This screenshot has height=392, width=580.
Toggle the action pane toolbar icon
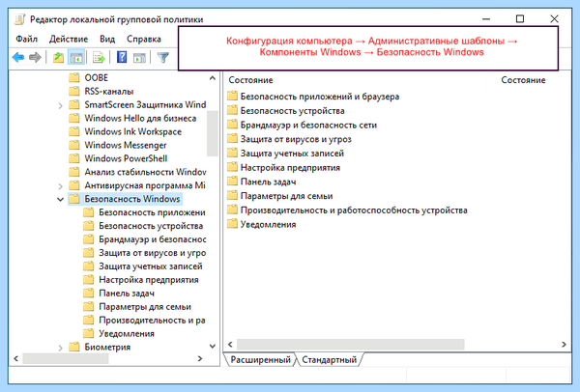(139, 57)
